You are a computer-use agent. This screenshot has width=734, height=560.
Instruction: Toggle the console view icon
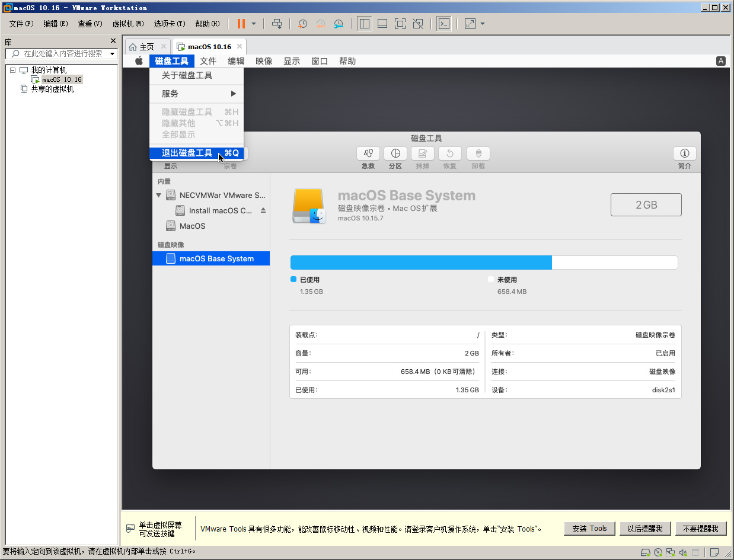(x=443, y=24)
